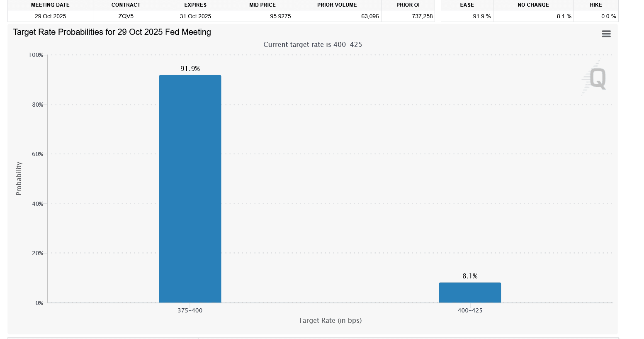Click the 375-400 axis label

pos(190,310)
